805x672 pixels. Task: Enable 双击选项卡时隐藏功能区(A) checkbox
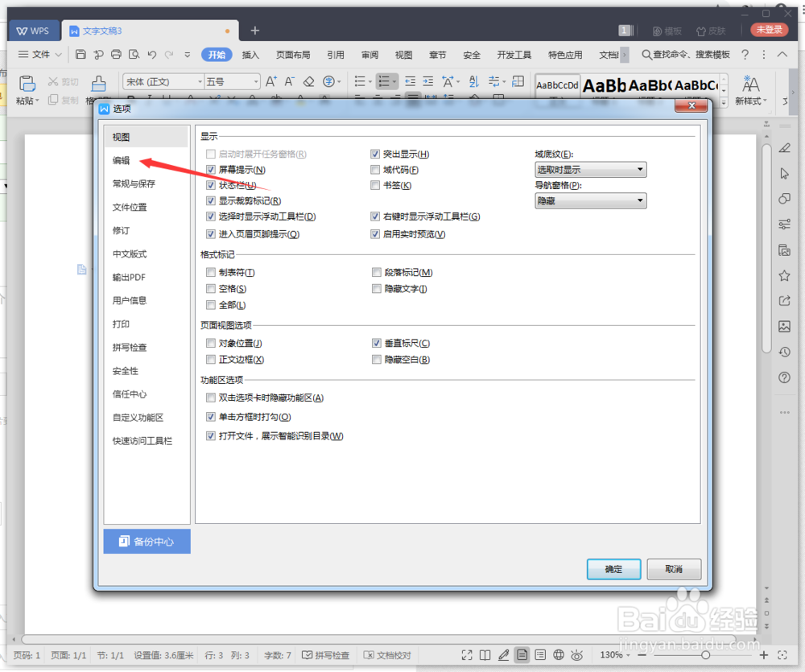[x=210, y=398]
